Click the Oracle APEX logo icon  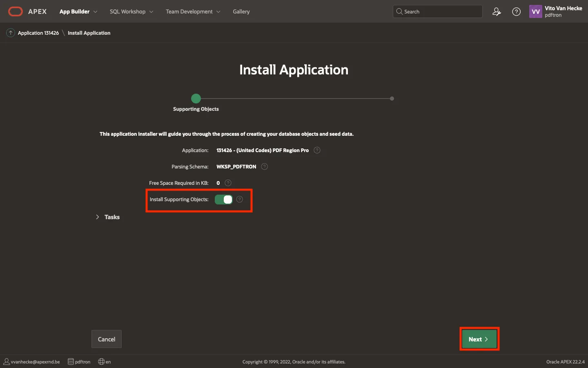coord(16,11)
